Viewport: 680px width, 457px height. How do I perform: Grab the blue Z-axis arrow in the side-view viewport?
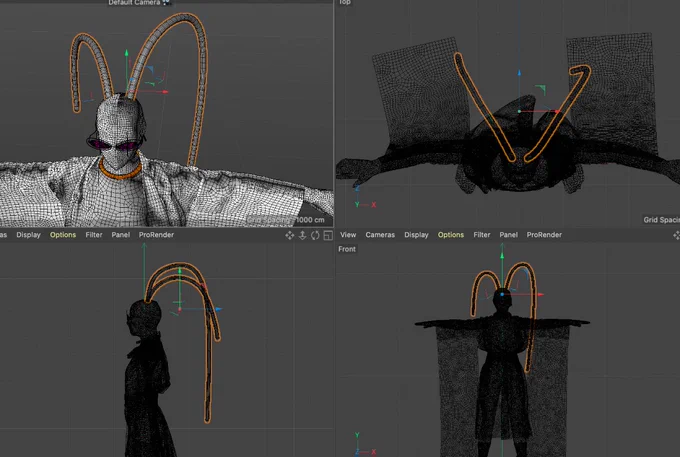(218, 309)
